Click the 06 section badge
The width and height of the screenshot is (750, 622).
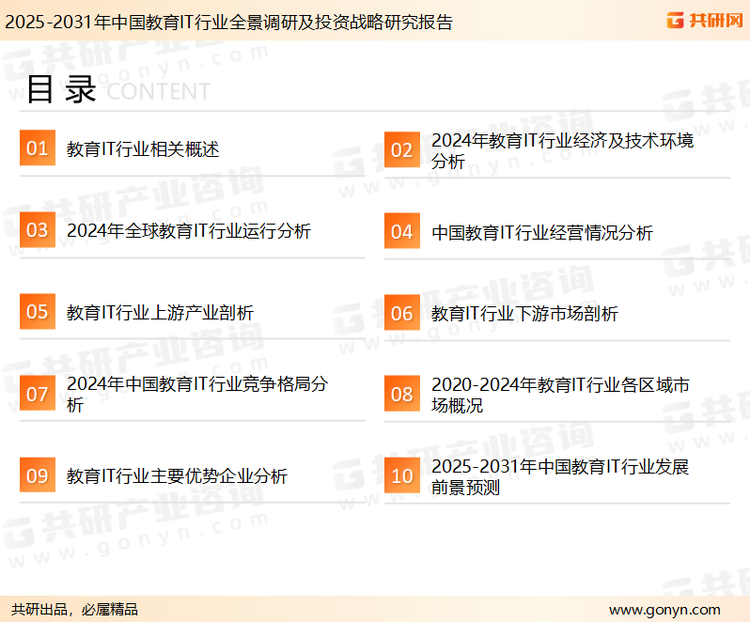(402, 313)
